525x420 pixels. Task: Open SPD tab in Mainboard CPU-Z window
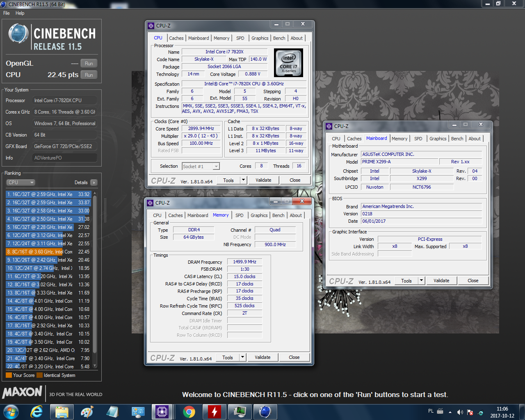click(x=418, y=139)
